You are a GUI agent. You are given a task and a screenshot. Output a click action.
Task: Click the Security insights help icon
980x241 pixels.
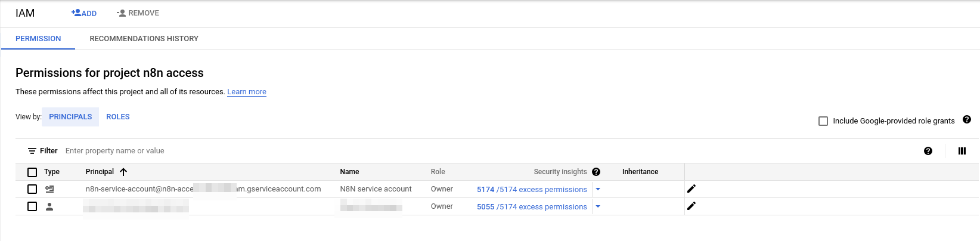pyautogui.click(x=596, y=172)
